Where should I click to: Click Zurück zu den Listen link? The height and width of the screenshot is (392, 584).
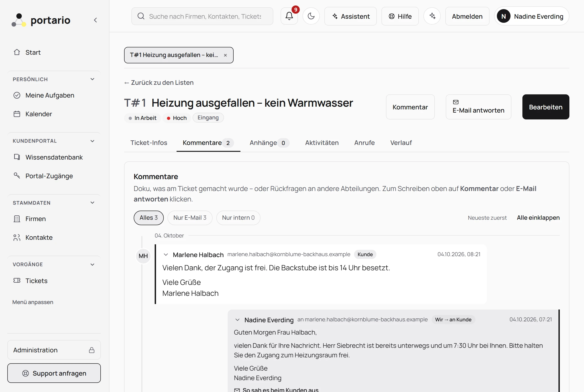pyautogui.click(x=159, y=83)
